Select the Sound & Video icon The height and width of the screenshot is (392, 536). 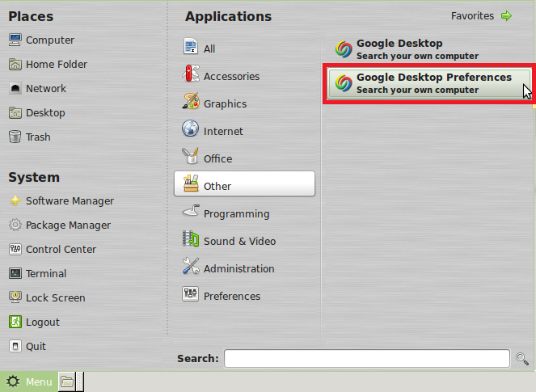tap(191, 238)
